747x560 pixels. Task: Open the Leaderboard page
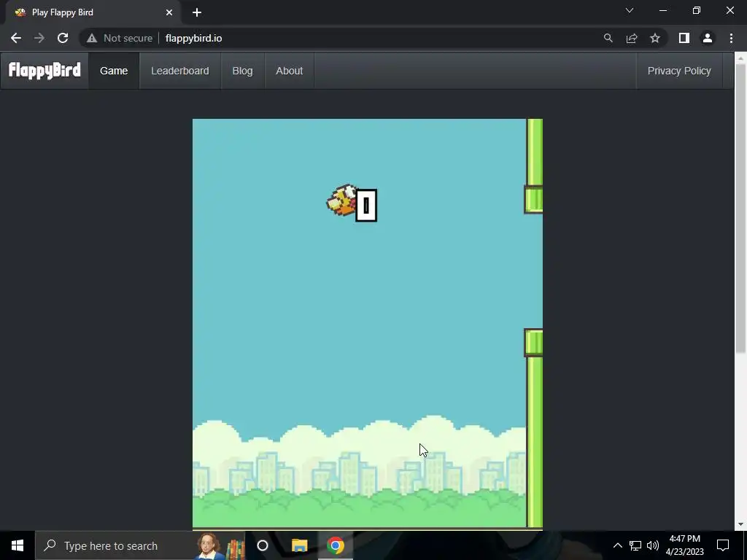tap(180, 71)
